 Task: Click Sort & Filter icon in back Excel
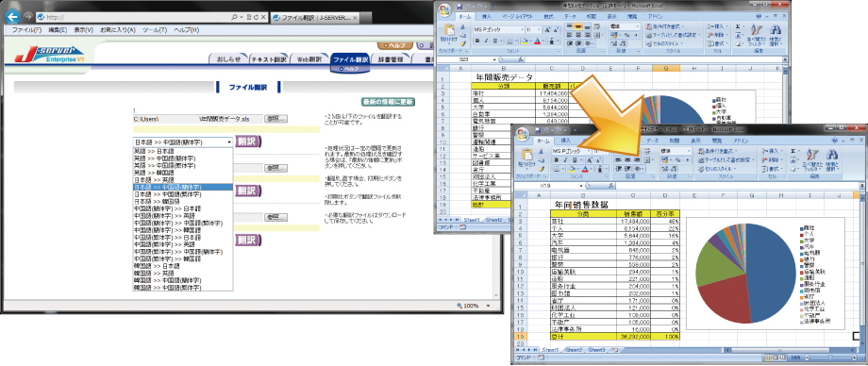click(x=757, y=35)
